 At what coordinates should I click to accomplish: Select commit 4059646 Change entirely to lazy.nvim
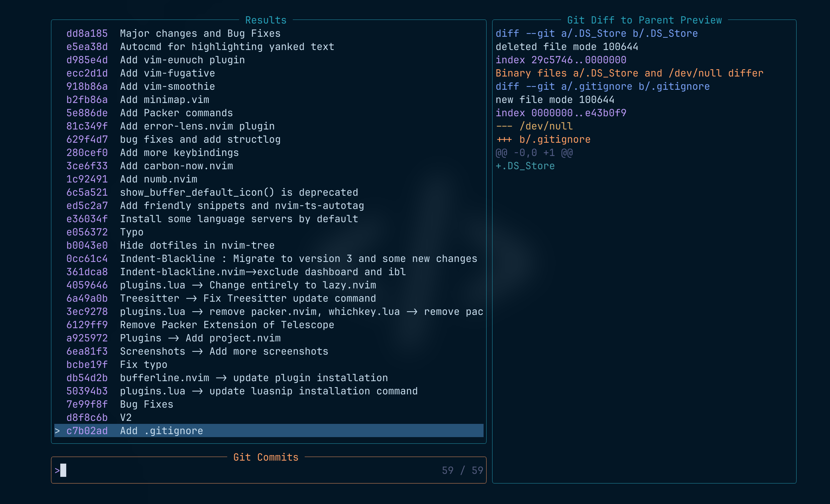(x=248, y=285)
